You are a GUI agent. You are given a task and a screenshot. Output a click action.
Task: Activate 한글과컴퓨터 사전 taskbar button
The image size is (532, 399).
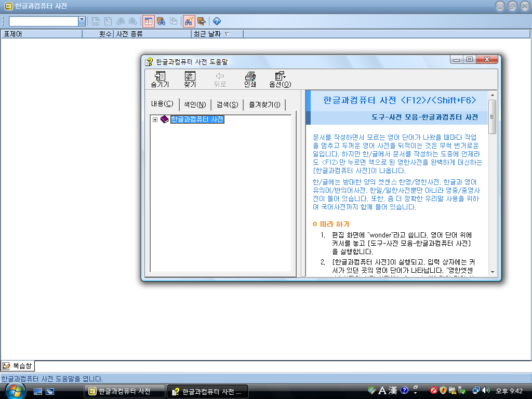click(x=125, y=392)
